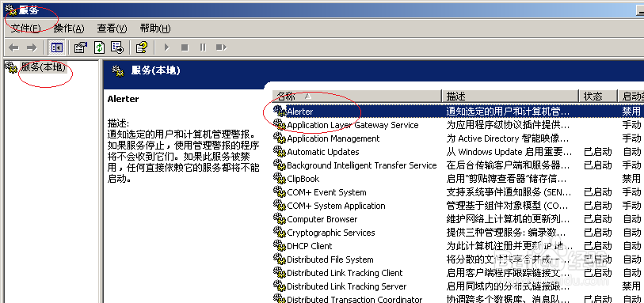Select the Cryptographic Services row
The width and height of the screenshot is (644, 303).
(458, 233)
